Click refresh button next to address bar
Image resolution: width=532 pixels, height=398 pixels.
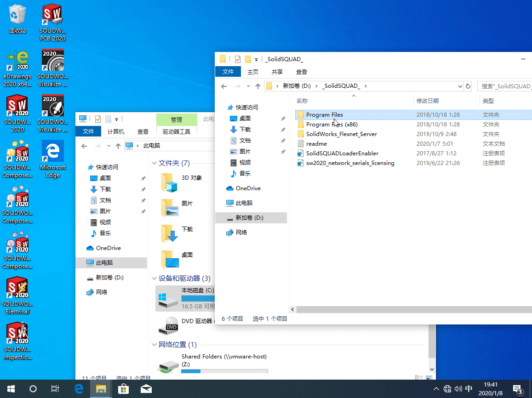pyautogui.click(x=468, y=86)
